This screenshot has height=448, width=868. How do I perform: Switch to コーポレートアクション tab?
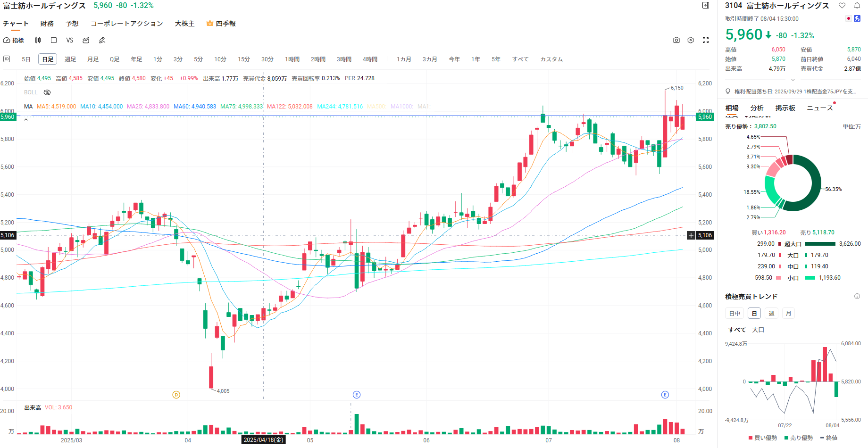click(x=127, y=23)
